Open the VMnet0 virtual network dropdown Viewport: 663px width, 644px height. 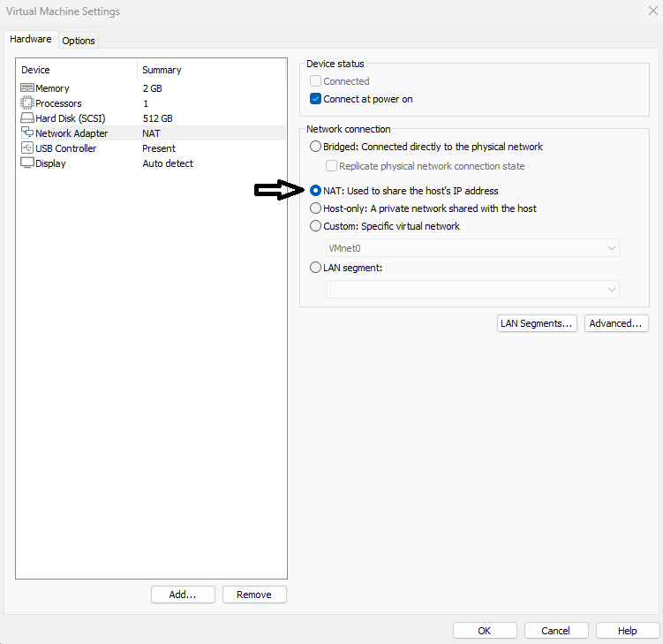pos(472,248)
